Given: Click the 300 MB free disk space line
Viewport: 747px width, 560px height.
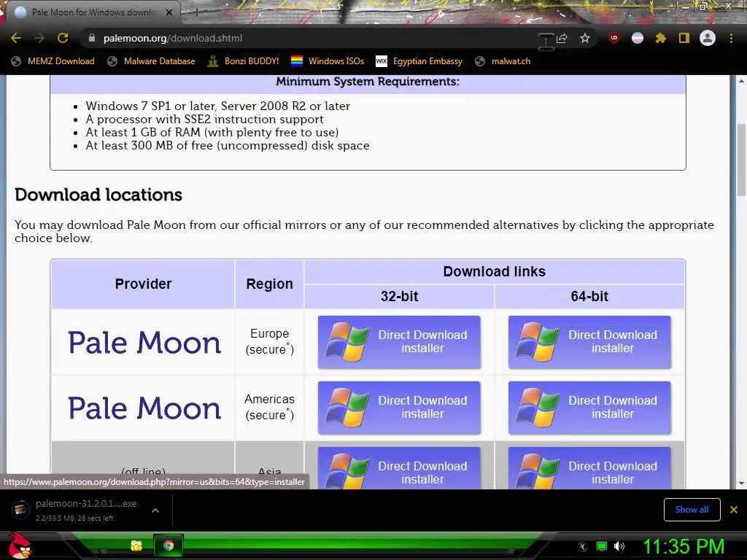Looking at the screenshot, I should click(228, 146).
